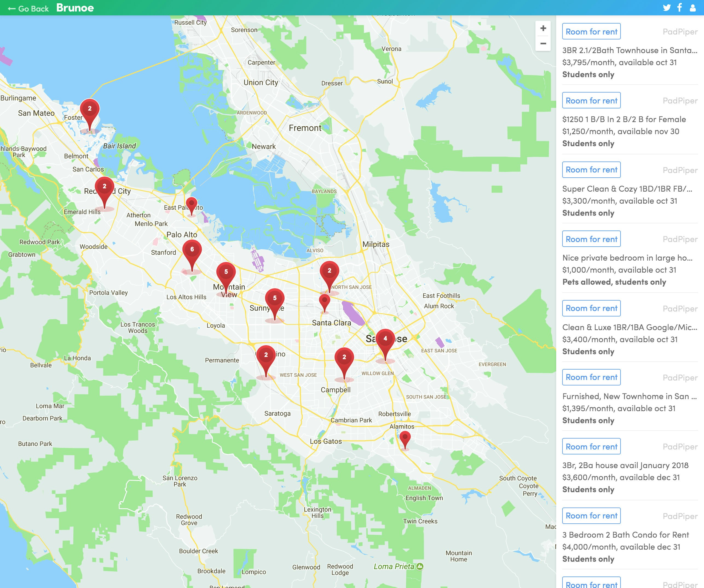Image resolution: width=704 pixels, height=588 pixels.
Task: Click the cluster of 5 near Mountain View
Action: (226, 272)
